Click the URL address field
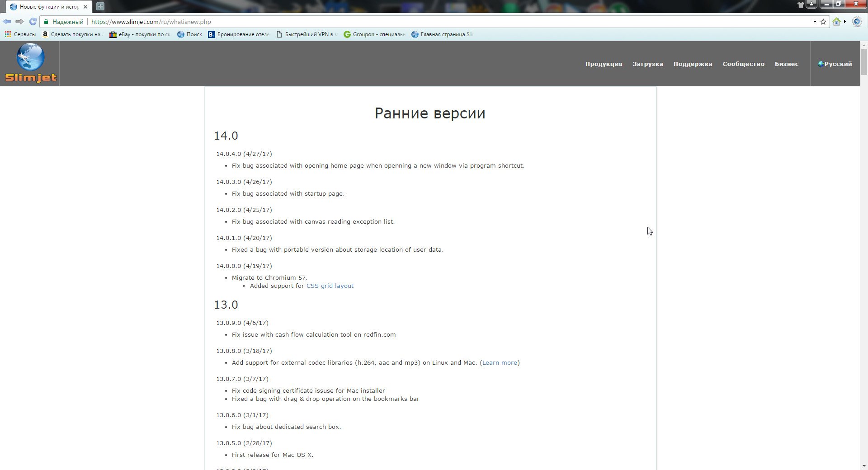The image size is (868, 470). (x=407, y=22)
